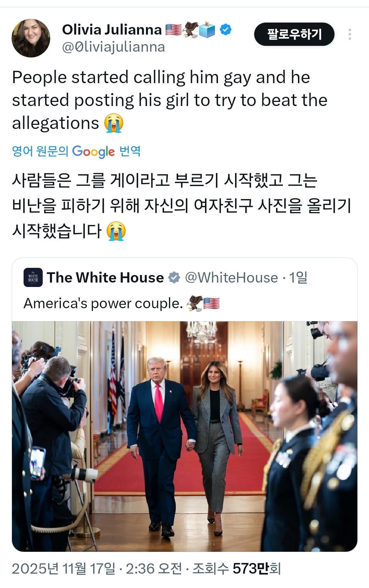Click the crying emoji in the English tweet text
Image resolution: width=369 pixels, height=588 pixels.
coord(114,123)
